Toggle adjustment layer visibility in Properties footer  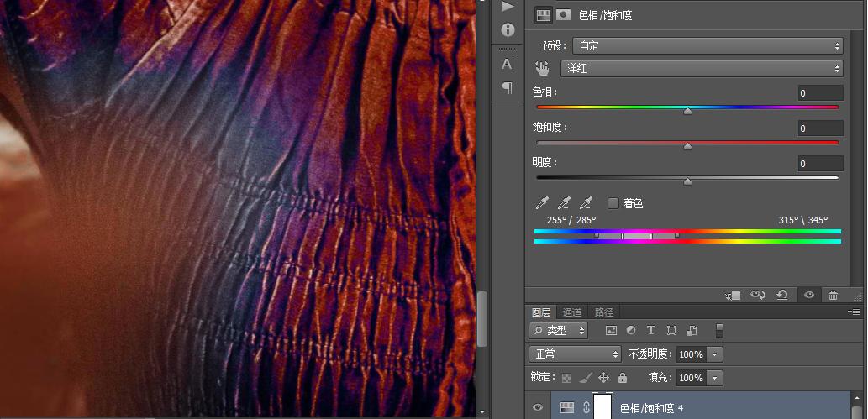point(808,295)
